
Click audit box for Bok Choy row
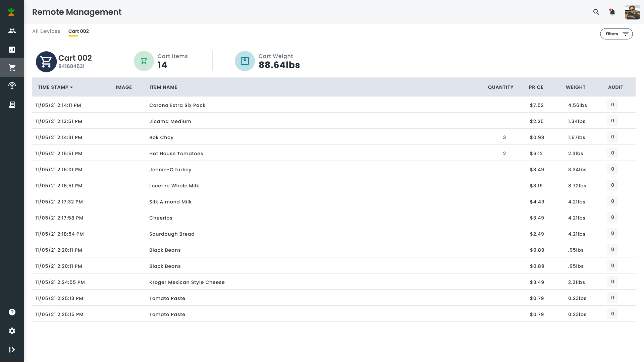click(612, 137)
